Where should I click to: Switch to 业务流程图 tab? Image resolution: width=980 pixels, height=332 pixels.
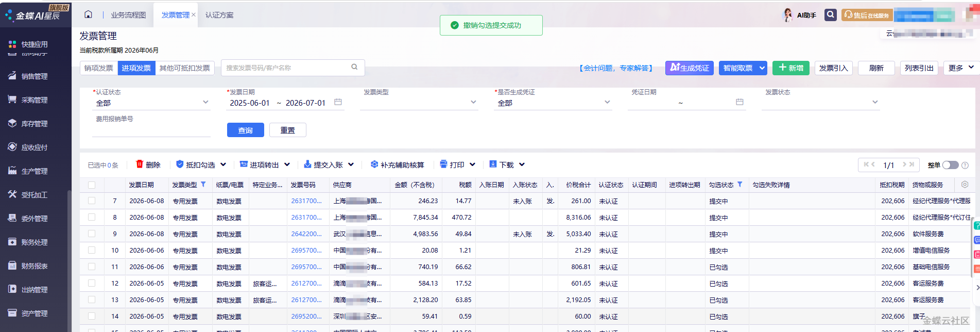pyautogui.click(x=128, y=15)
